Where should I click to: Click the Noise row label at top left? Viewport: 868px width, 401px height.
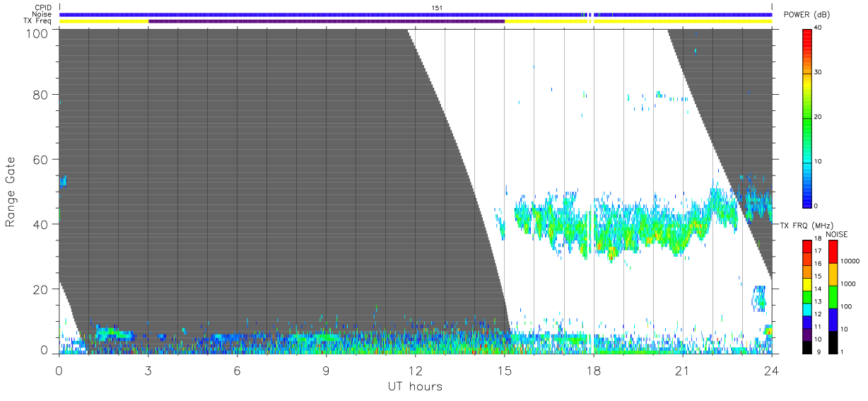(43, 14)
